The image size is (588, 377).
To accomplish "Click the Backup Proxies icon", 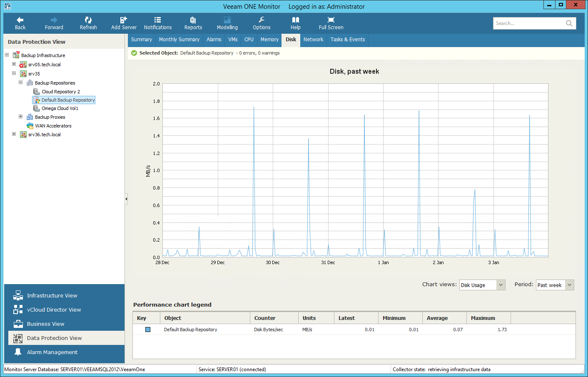I will click(x=30, y=117).
